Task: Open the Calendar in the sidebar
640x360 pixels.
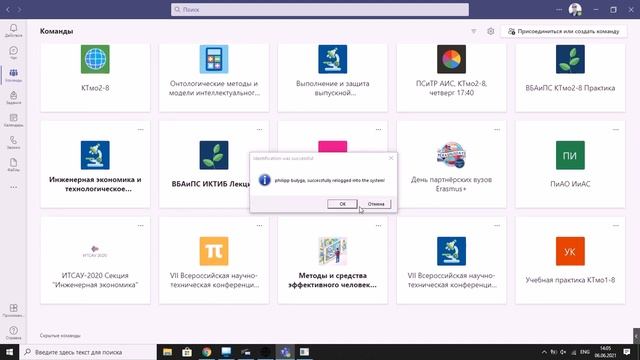Action: (13, 120)
